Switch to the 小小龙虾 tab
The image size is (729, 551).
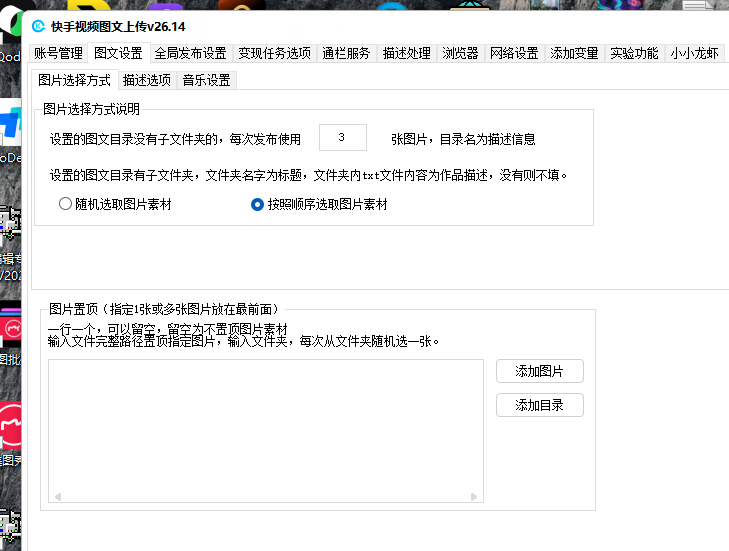(695, 53)
